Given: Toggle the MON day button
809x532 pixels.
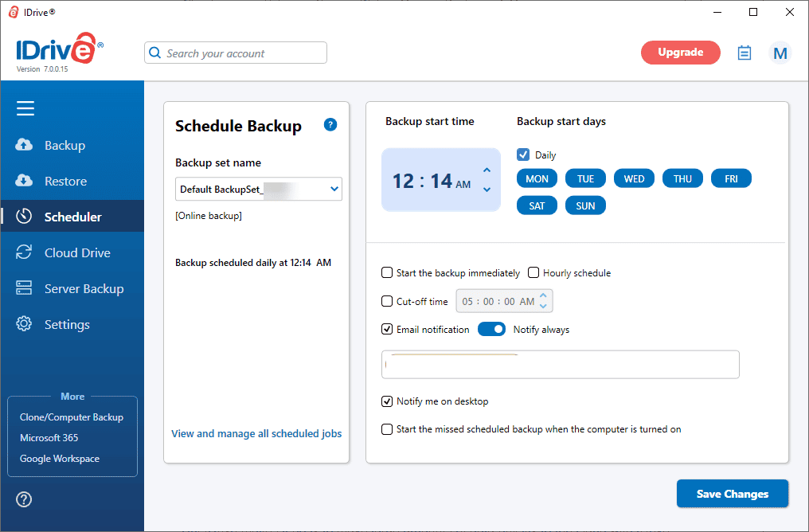Looking at the screenshot, I should pos(537,178).
